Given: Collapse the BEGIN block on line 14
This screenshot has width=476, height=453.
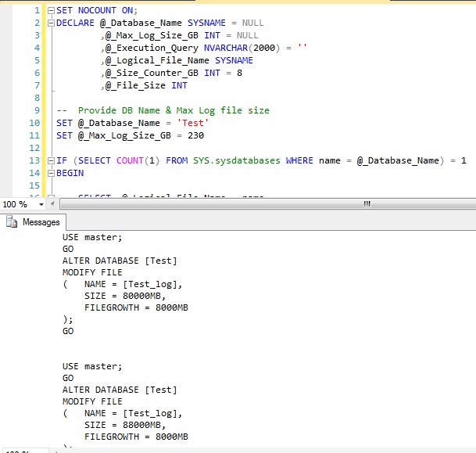Looking at the screenshot, I should (x=51, y=173).
